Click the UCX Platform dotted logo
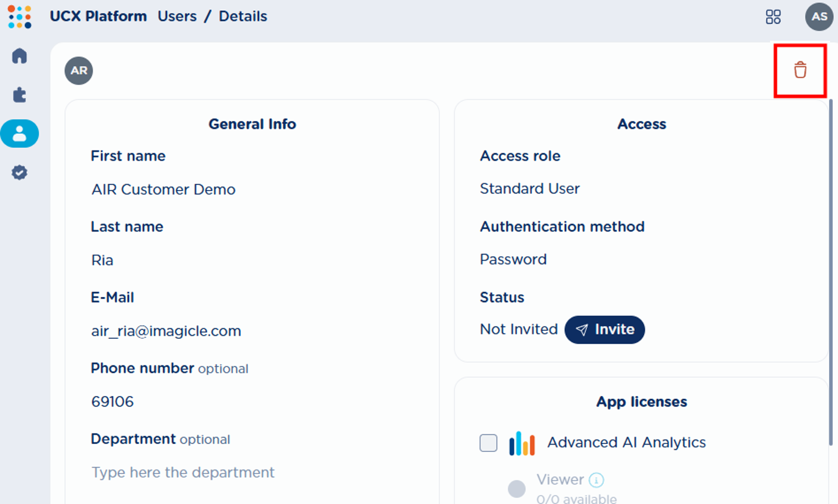 (20, 17)
